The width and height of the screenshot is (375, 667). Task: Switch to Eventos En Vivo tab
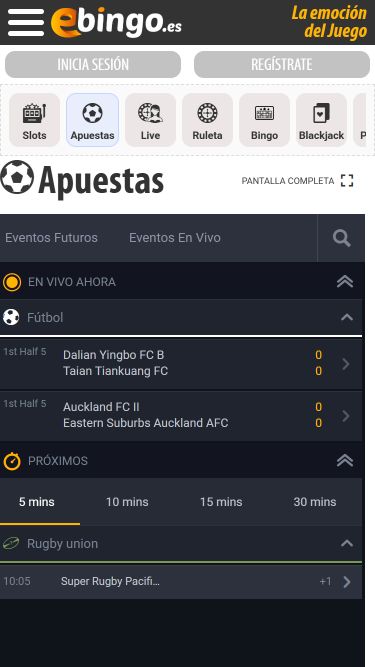[175, 237]
